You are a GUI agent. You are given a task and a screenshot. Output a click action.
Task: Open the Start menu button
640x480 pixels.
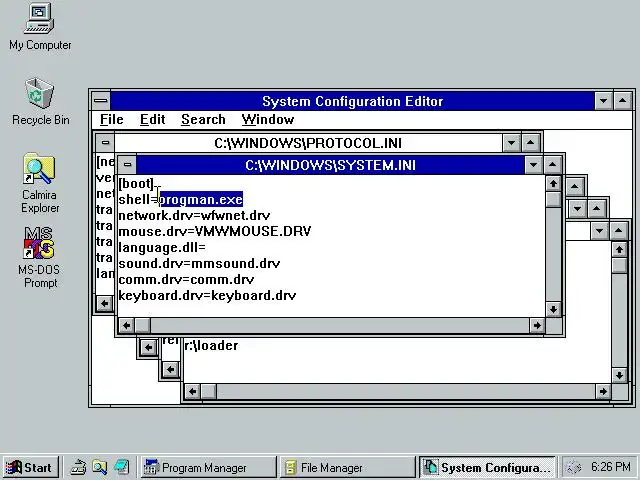coord(31,467)
